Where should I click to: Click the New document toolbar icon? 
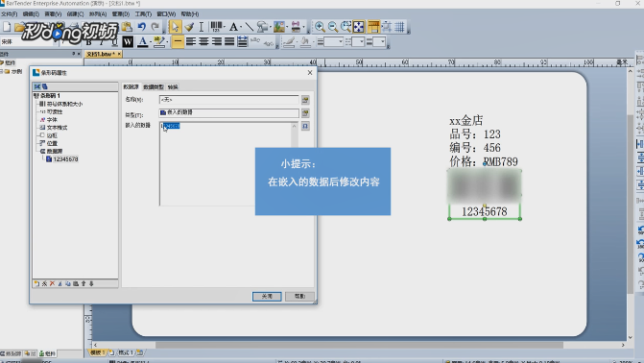[7, 27]
